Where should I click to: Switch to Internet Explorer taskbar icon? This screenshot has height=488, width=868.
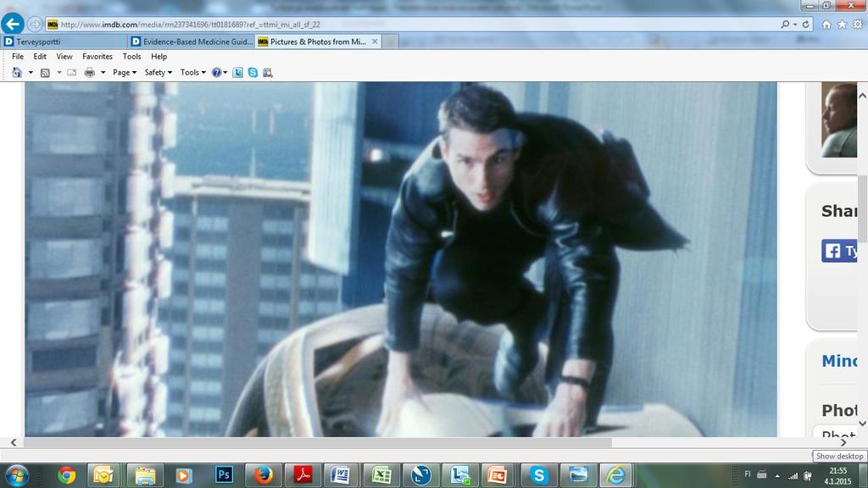(x=615, y=475)
